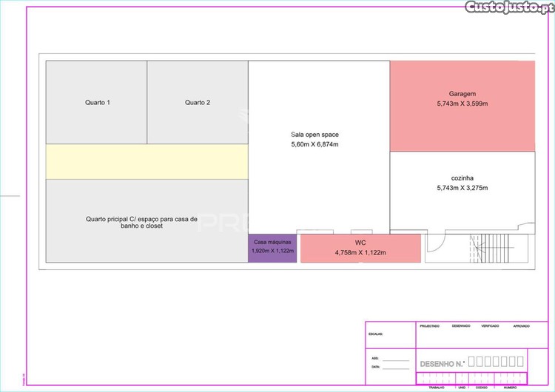This screenshot has height=392, width=555.
Task: Click the entrance door swing arc
Action: click(x=435, y=246)
